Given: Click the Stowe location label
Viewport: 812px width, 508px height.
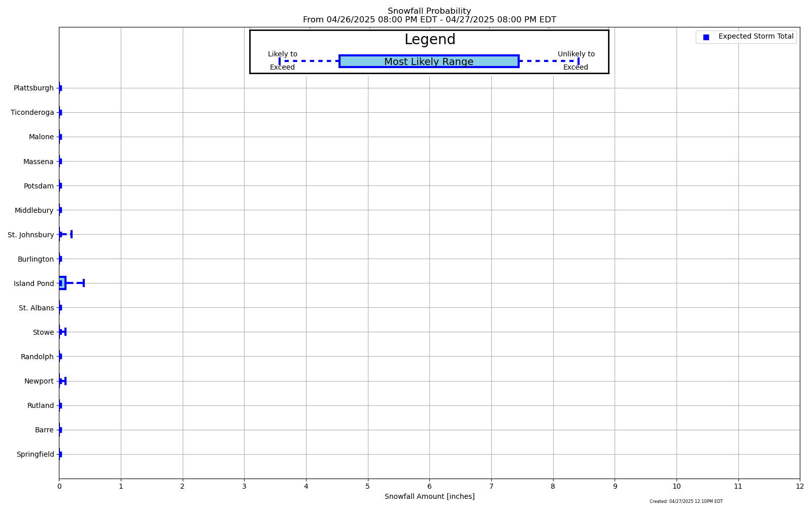Looking at the screenshot, I should (x=43, y=332).
